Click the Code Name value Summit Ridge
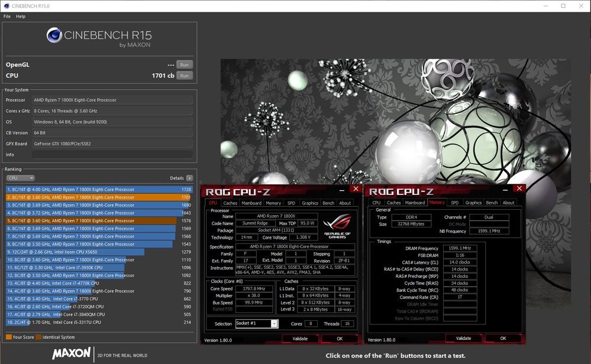The height and width of the screenshot is (364, 591). tap(255, 223)
